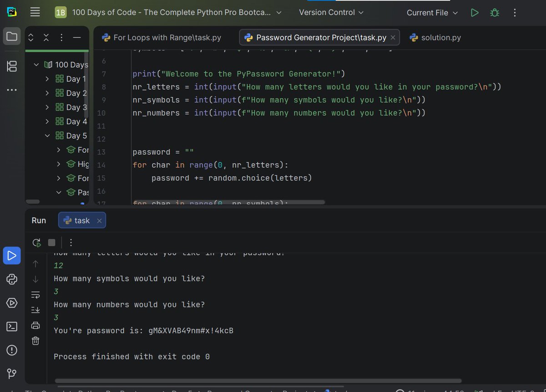
Task: Expand the Day 3 folder
Action: (47, 107)
